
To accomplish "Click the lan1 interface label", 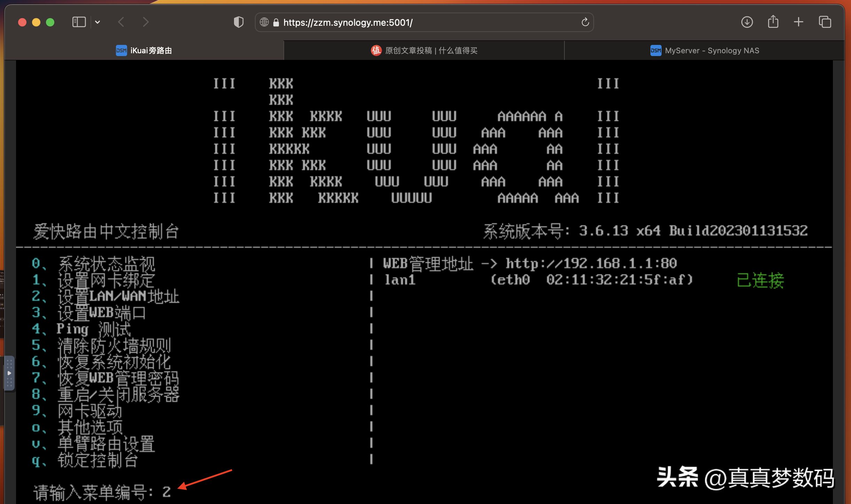I will (400, 280).
